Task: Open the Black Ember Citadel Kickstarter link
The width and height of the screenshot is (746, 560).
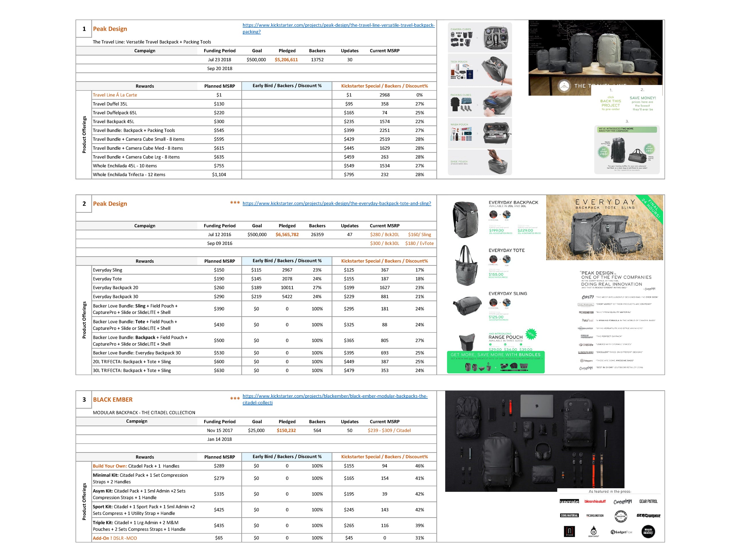Action: pos(335,396)
